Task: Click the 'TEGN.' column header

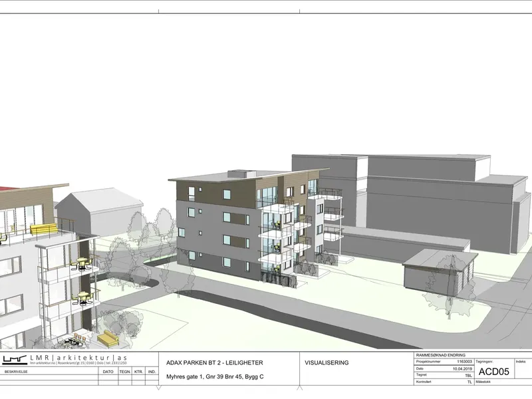Action: click(x=125, y=372)
